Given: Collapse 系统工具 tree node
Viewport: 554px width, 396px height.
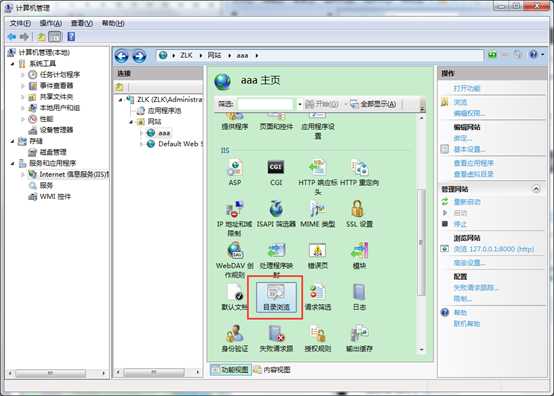Looking at the screenshot, I should 13,64.
